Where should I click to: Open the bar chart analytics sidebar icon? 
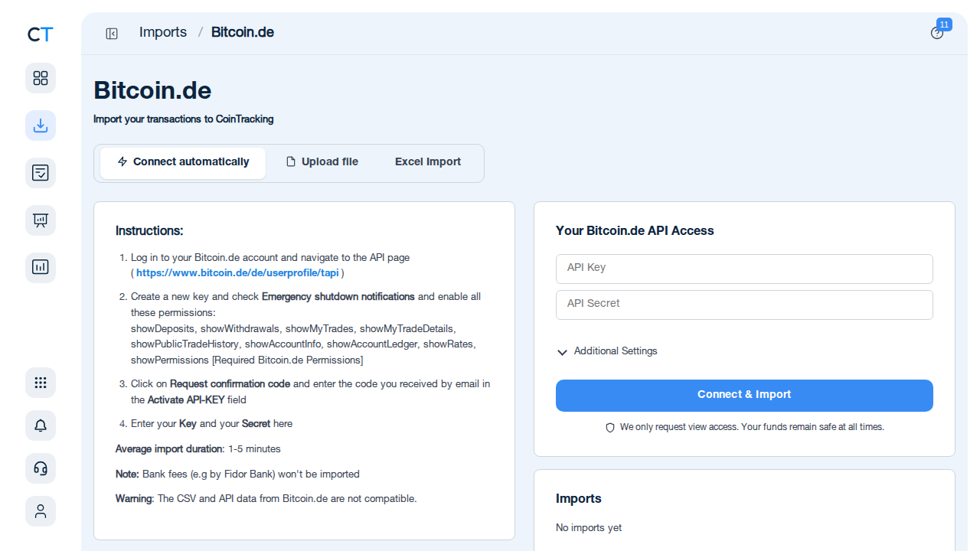[41, 268]
